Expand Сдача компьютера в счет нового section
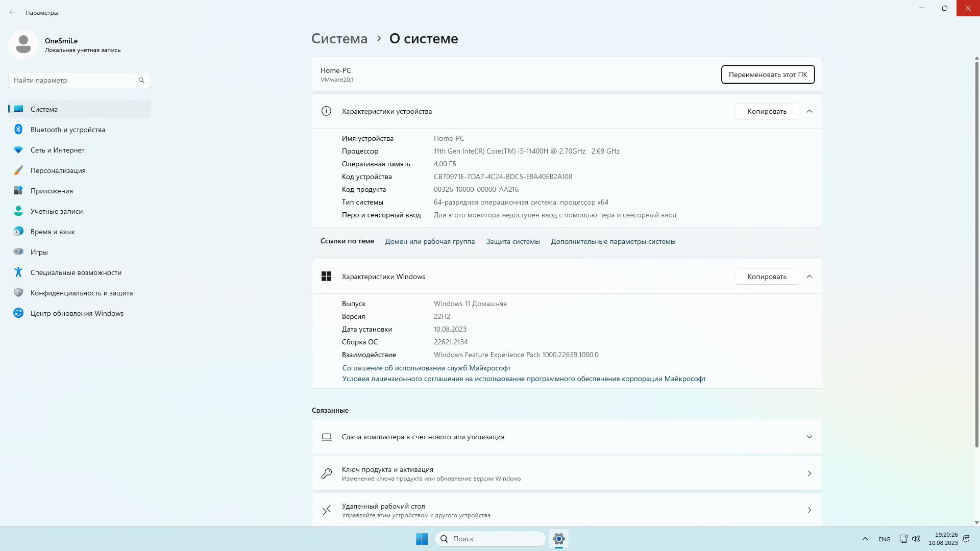 click(x=810, y=437)
